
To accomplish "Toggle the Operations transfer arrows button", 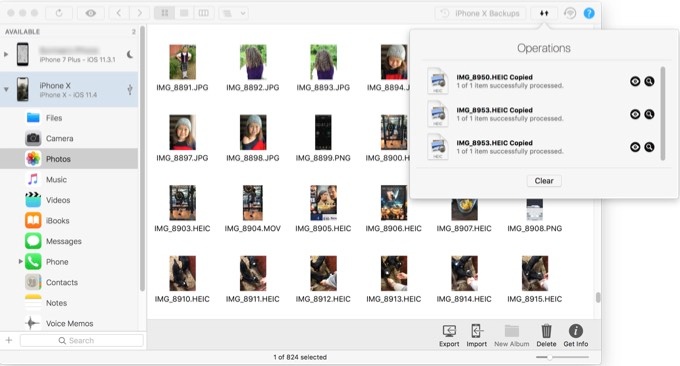I will [544, 13].
